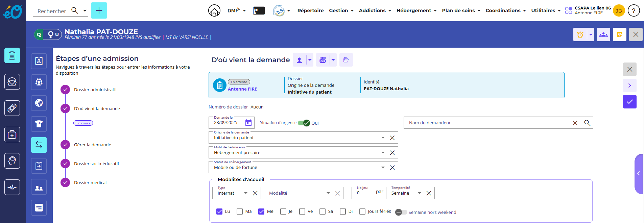This screenshot has height=223, width=644.
Task: Check the 'Jours fériés' checkbox
Action: [362, 212]
